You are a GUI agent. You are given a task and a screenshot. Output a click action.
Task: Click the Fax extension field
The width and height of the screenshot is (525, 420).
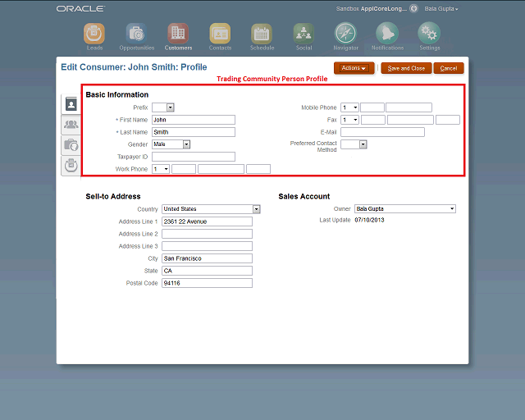[x=448, y=120]
